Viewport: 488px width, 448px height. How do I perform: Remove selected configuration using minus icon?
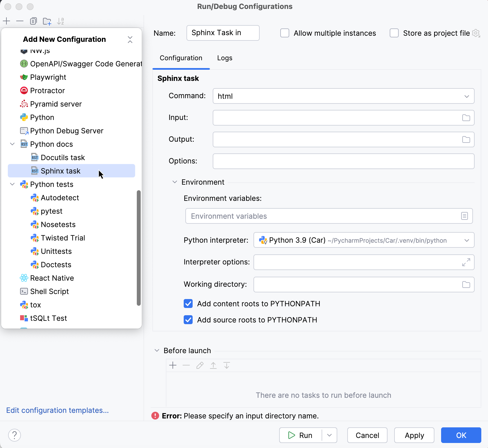(x=20, y=21)
